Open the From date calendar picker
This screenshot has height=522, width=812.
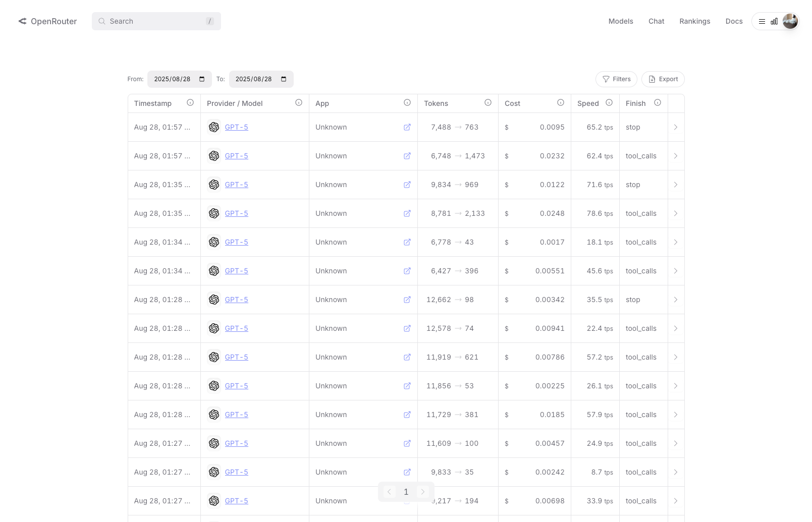(x=202, y=79)
